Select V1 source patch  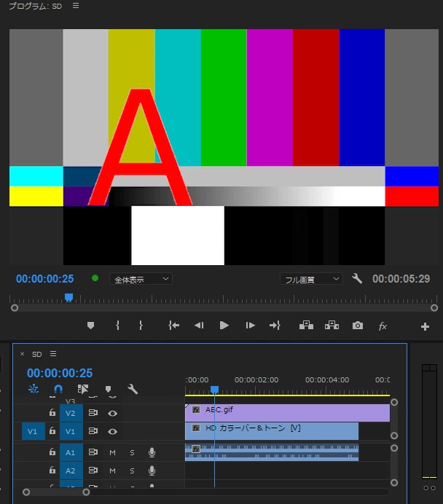tap(33, 431)
